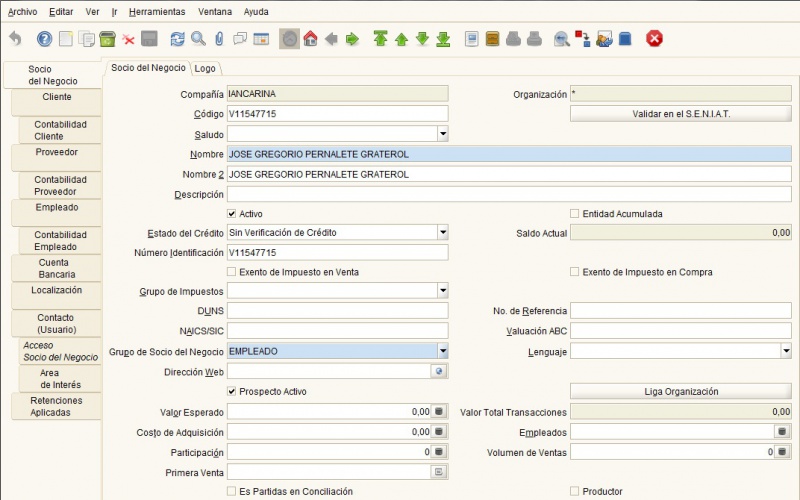Jump to the first record icon
800x500 pixels.
click(380, 39)
